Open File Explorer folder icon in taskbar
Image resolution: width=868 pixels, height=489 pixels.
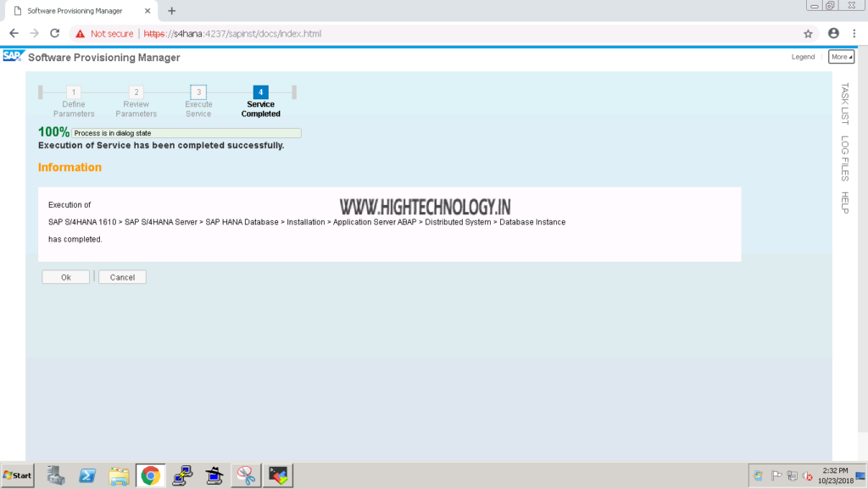click(x=119, y=475)
